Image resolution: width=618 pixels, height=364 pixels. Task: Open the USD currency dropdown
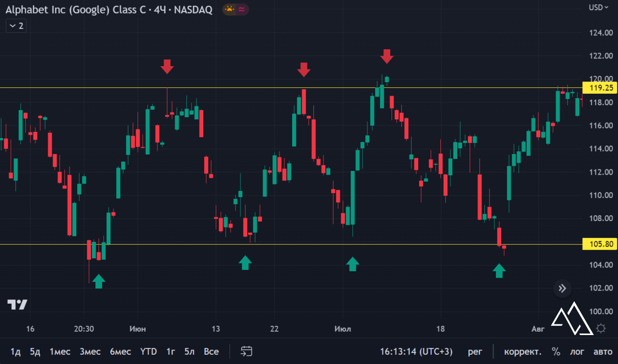click(x=599, y=7)
